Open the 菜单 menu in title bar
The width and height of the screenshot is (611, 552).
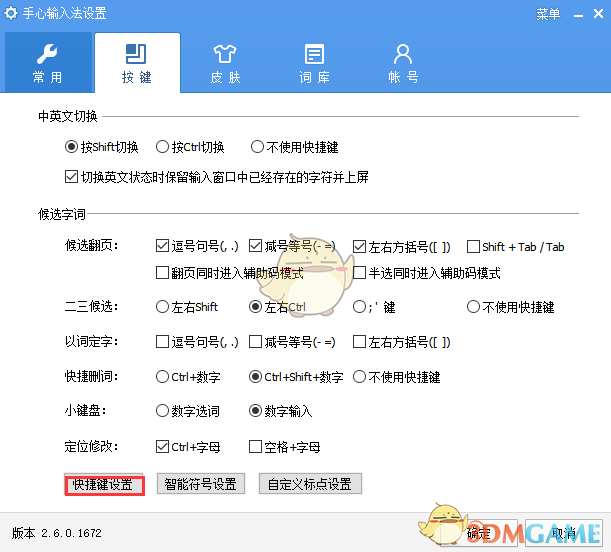548,14
